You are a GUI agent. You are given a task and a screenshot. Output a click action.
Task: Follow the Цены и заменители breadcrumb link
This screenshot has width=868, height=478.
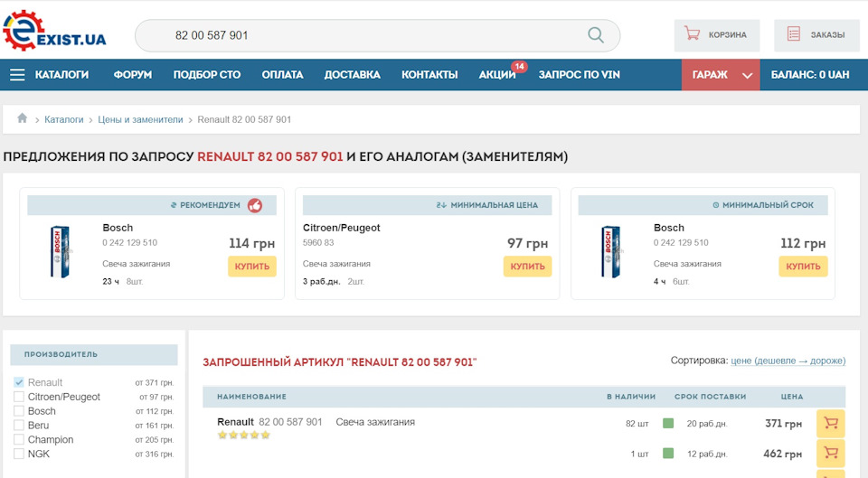click(140, 119)
